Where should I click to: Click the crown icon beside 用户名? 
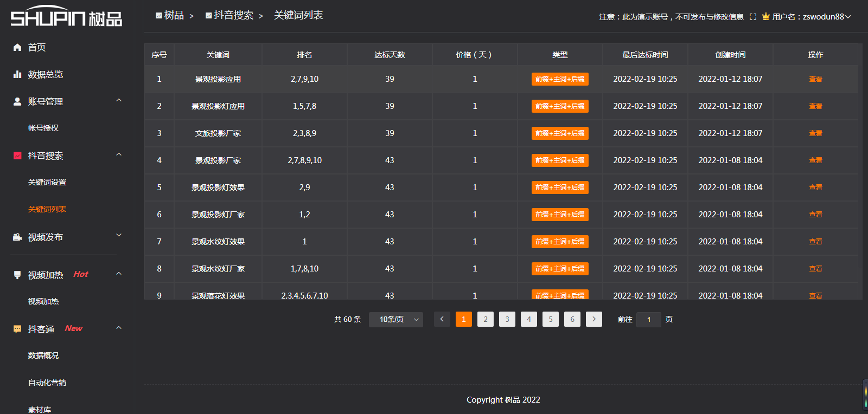765,17
